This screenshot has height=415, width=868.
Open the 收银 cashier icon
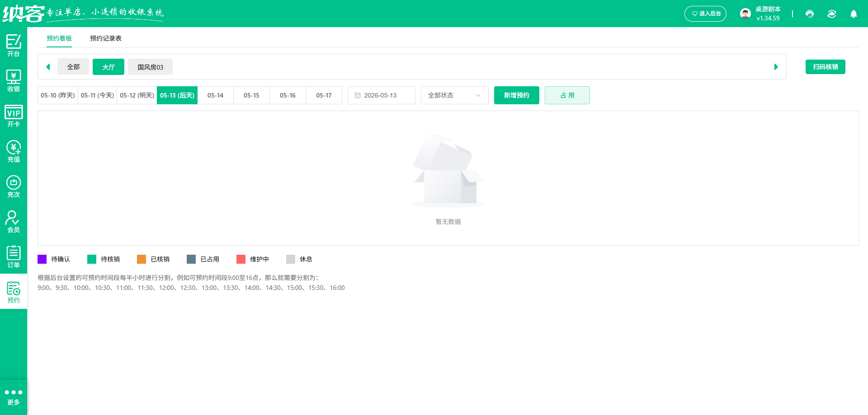14,81
